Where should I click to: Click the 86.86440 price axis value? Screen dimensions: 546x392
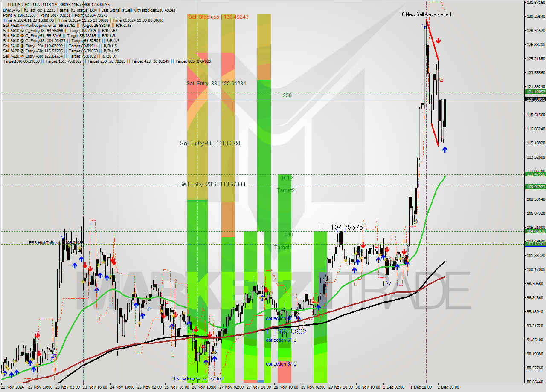536,382
